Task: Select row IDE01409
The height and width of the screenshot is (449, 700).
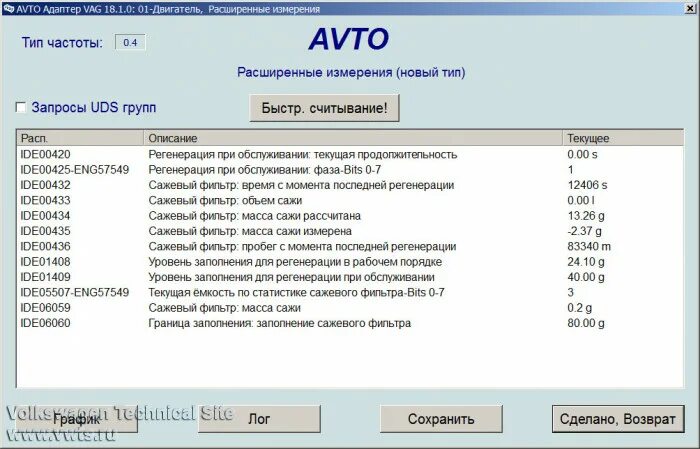Action: (350, 277)
